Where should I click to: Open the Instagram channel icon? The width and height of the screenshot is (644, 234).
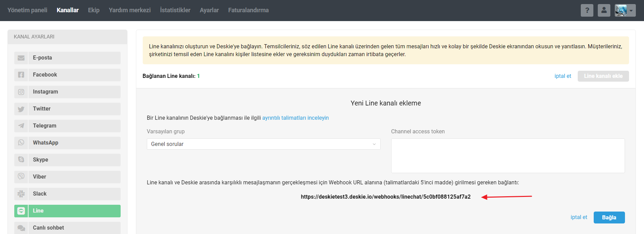point(21,92)
